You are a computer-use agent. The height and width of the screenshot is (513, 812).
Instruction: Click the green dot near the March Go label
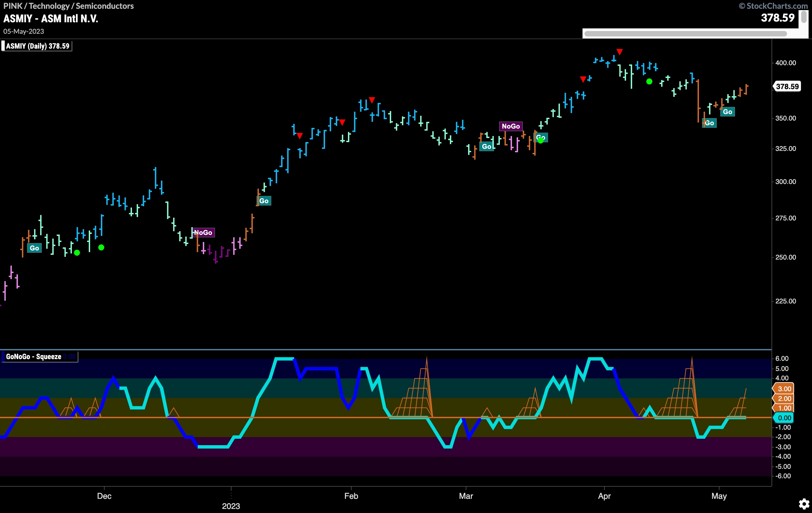click(541, 140)
